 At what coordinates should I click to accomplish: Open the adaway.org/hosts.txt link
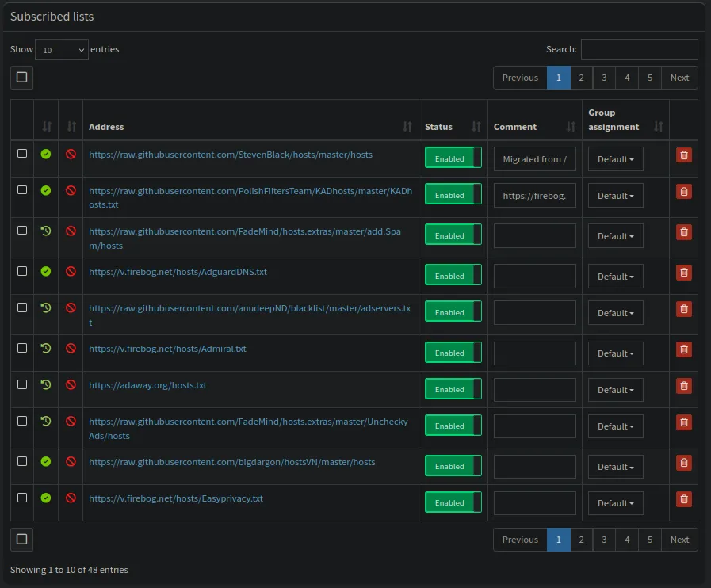(x=147, y=385)
